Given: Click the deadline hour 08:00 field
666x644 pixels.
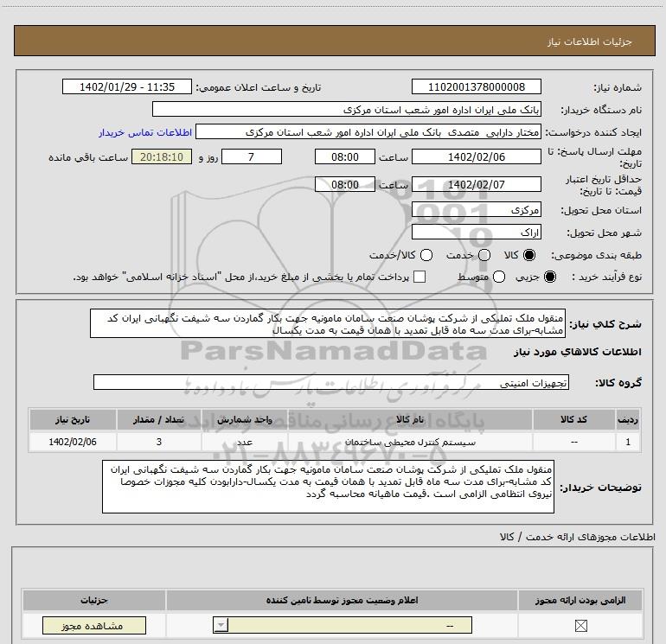Looking at the screenshot, I should (345, 156).
